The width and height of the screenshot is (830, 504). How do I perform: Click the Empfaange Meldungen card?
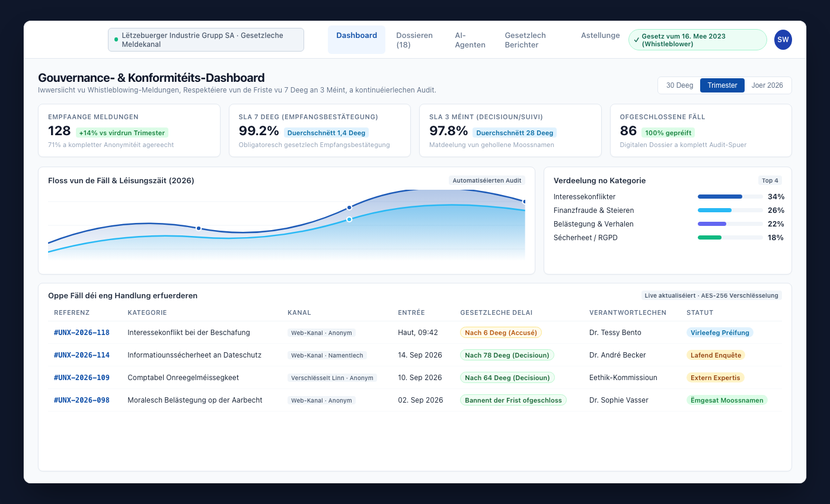pos(129,130)
